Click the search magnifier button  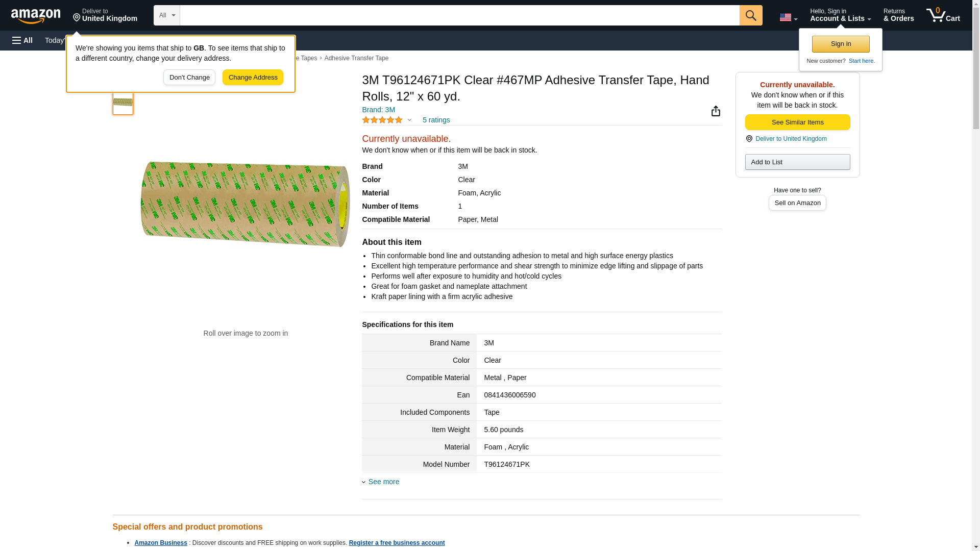(x=750, y=15)
